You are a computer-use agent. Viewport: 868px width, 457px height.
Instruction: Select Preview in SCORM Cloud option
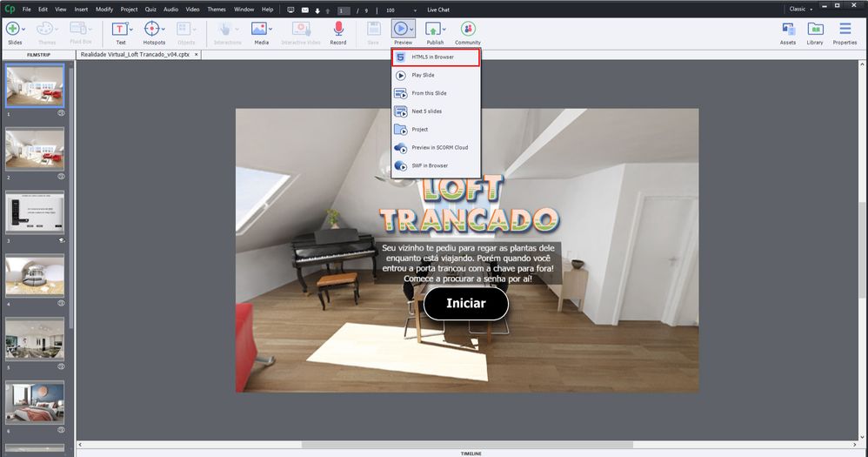(439, 147)
